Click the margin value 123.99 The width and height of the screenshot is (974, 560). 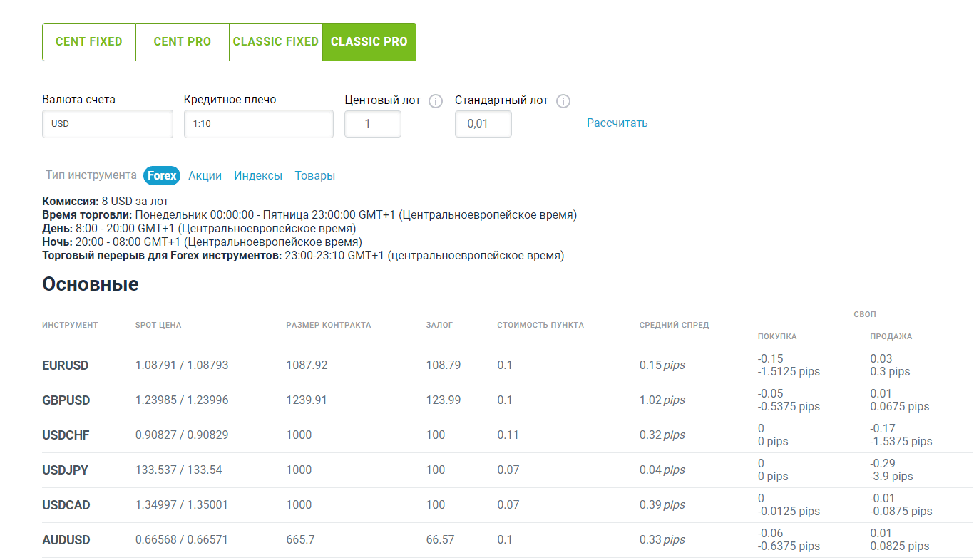point(444,400)
